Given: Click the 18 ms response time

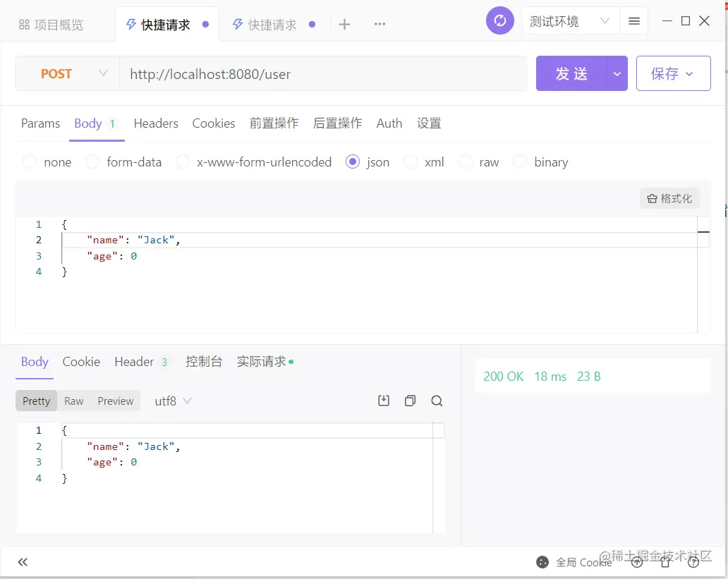Looking at the screenshot, I should (550, 377).
